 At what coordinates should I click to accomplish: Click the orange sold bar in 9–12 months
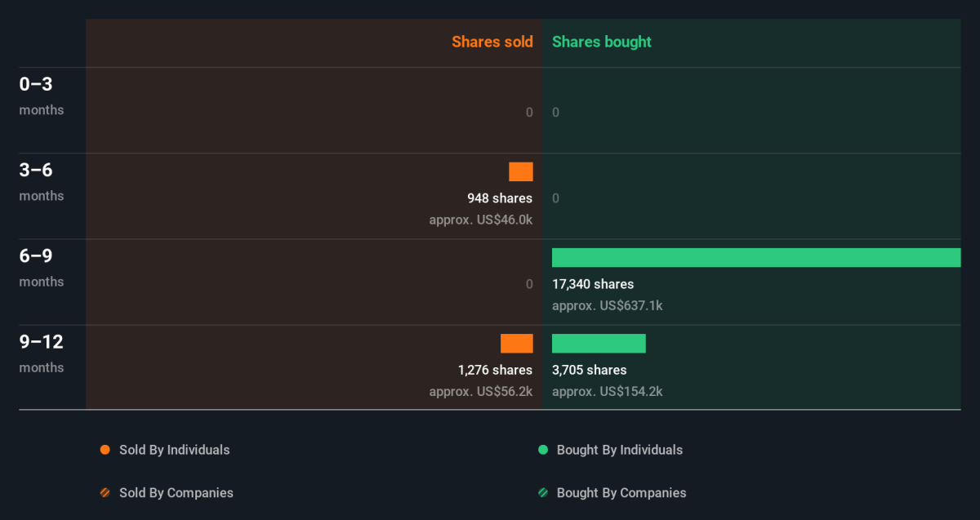[516, 344]
